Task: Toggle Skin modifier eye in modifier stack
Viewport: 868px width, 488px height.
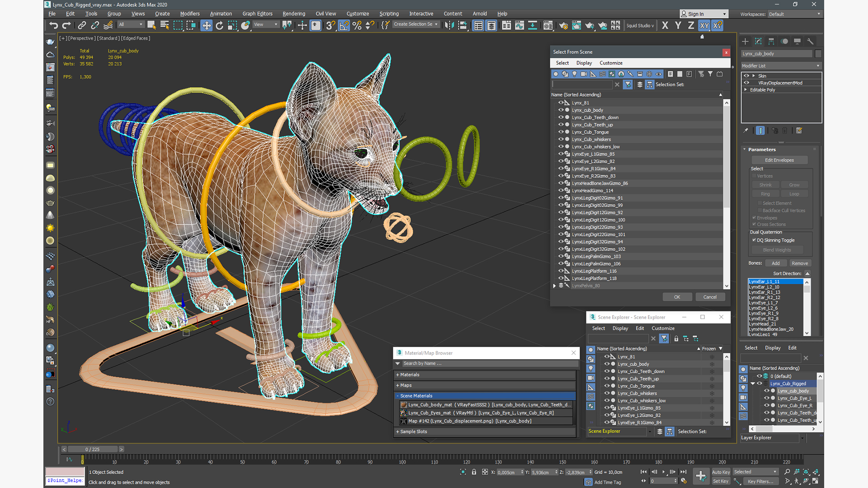Action: pos(746,76)
